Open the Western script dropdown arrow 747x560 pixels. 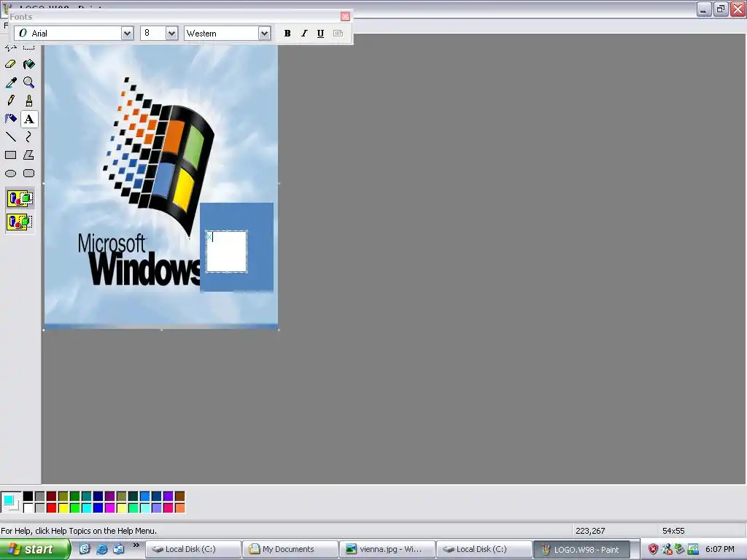tap(264, 34)
